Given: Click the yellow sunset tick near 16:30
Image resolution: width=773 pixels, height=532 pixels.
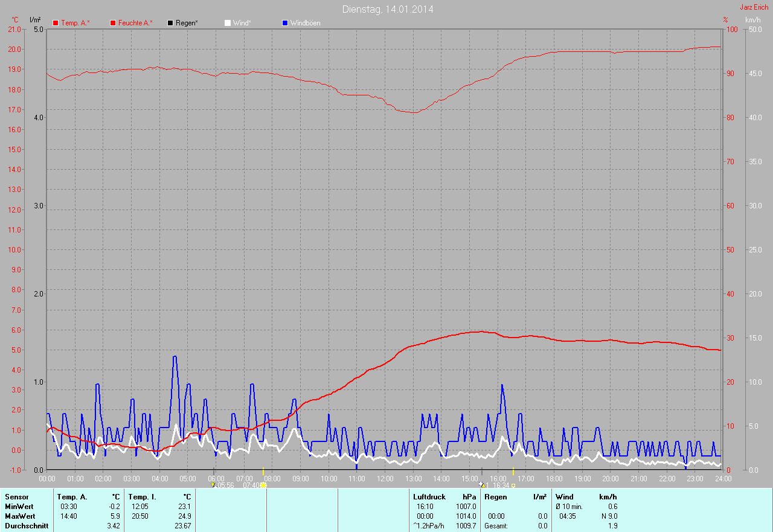Looking at the screenshot, I should pyautogui.click(x=513, y=471).
